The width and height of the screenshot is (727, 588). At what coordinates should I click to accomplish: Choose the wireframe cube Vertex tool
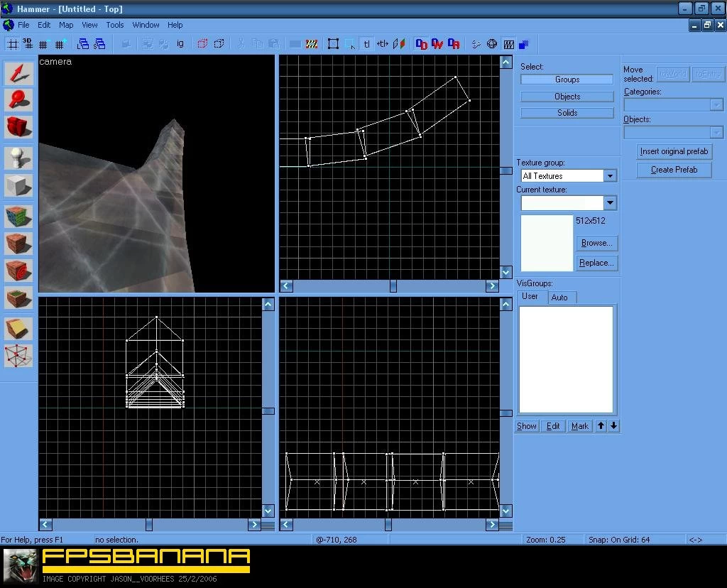tap(18, 356)
